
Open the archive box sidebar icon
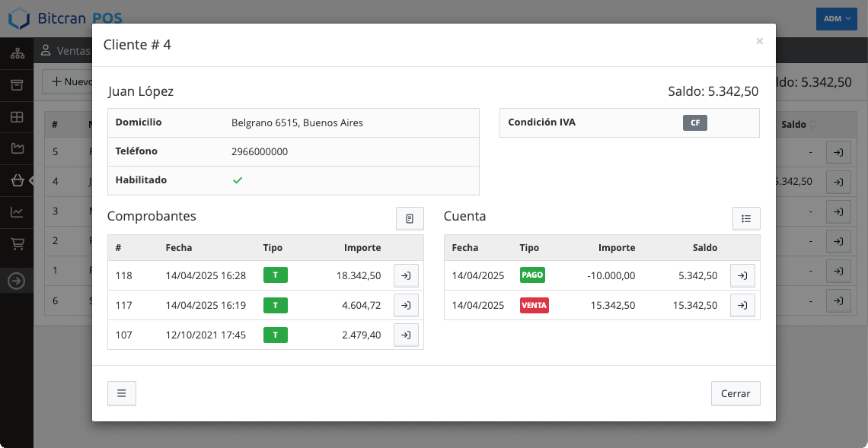point(17,85)
